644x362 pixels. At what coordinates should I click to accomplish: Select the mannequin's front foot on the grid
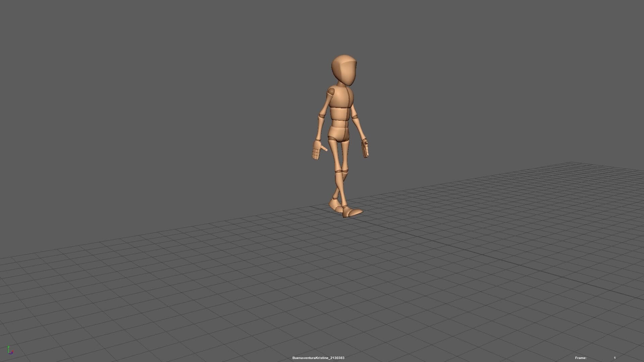353,213
